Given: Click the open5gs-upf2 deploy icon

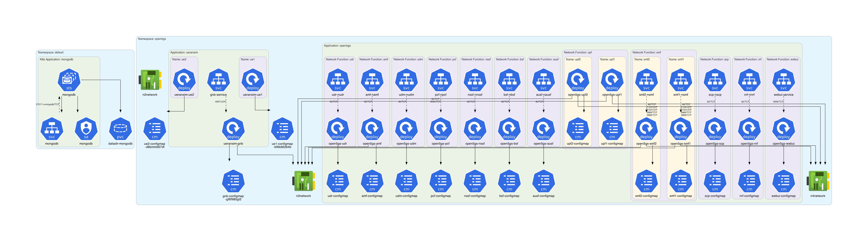Looking at the screenshot, I should pyautogui.click(x=578, y=80).
